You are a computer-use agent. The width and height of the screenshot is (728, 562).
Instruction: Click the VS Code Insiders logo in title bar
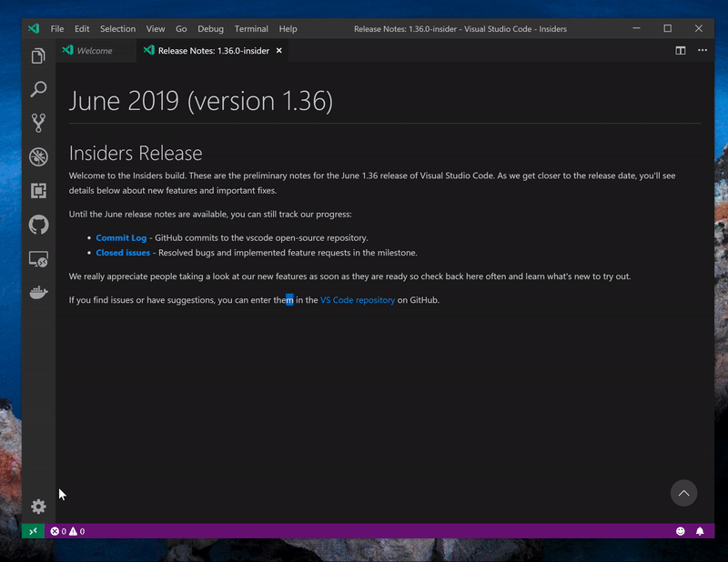click(x=34, y=29)
